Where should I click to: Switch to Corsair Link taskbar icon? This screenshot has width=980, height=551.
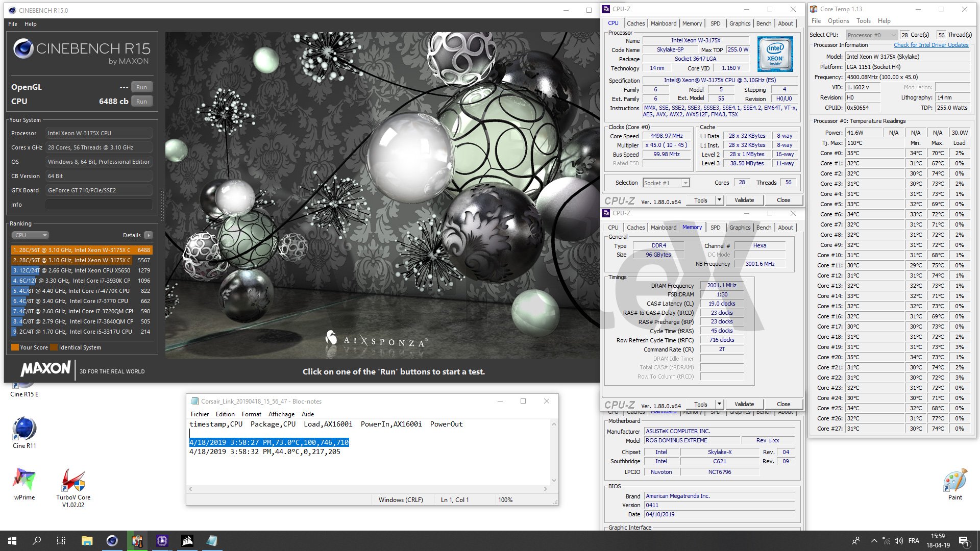(187, 541)
